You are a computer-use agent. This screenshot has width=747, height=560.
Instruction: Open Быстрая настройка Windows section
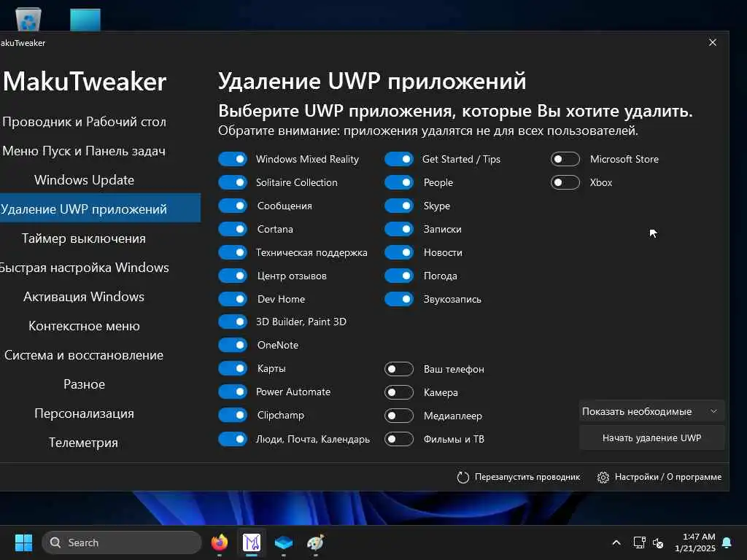(x=85, y=268)
